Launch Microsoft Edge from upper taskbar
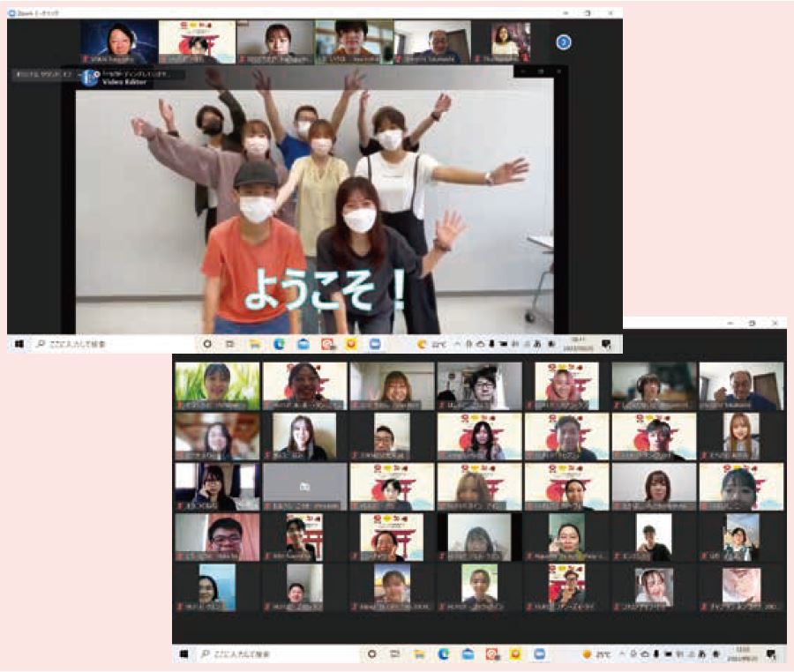The width and height of the screenshot is (794, 672). point(279,344)
